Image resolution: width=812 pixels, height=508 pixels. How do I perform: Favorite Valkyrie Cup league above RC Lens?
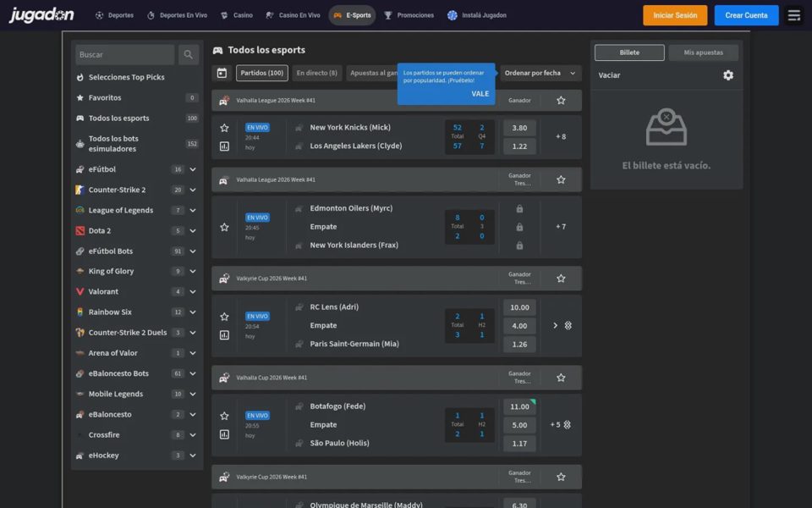tap(561, 279)
